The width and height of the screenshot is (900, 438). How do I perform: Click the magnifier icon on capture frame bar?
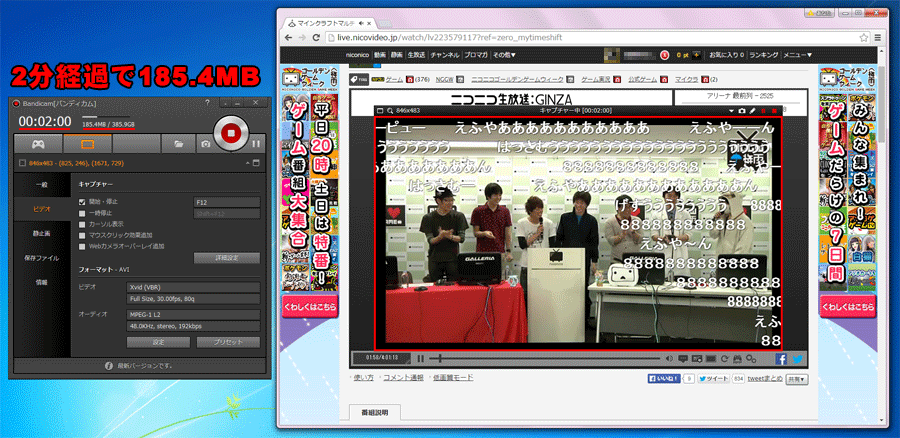point(390,111)
